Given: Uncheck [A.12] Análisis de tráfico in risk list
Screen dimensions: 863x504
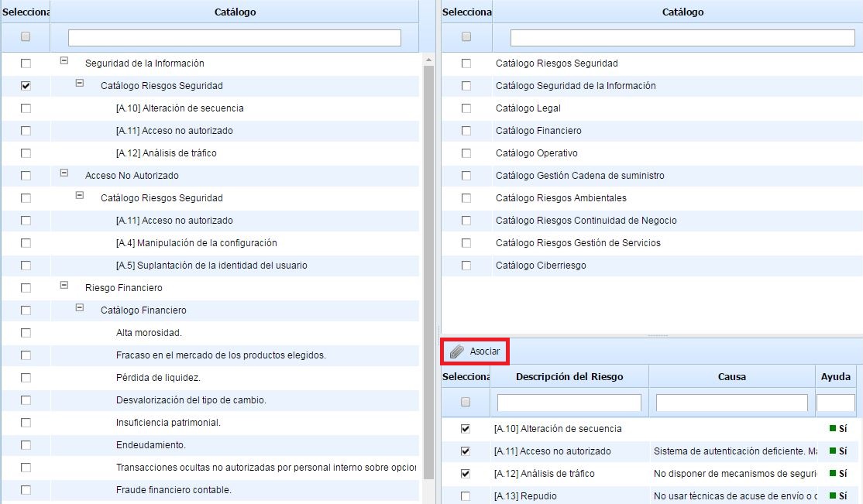Looking at the screenshot, I should 466,473.
